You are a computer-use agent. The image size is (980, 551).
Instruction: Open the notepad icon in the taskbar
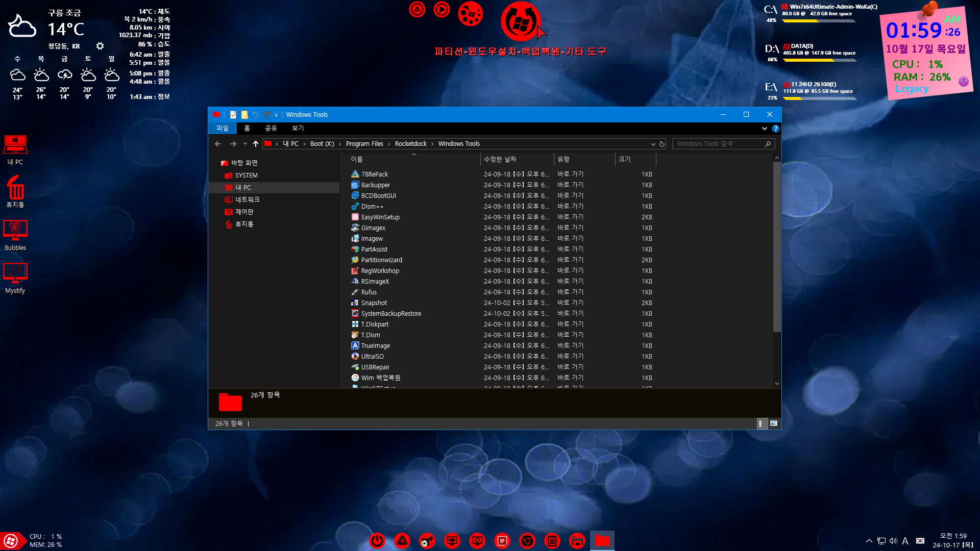click(552, 541)
